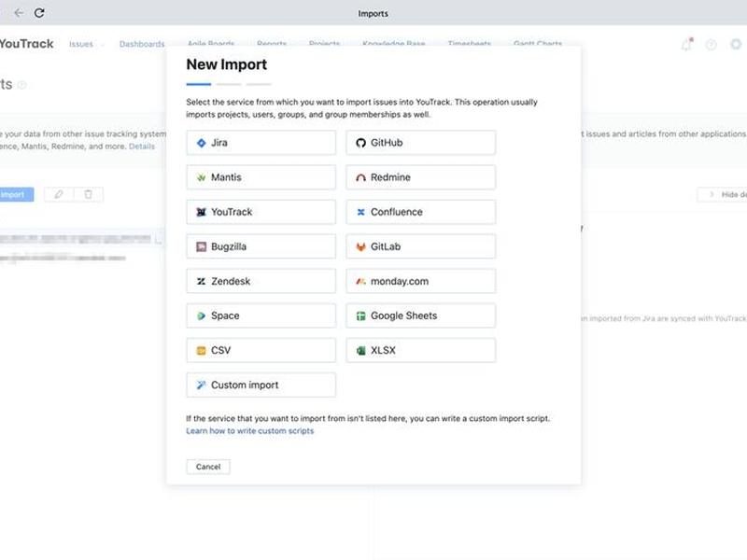This screenshot has width=747, height=560.
Task: Open Learn how to write custom scripts link
Action: pos(249,430)
